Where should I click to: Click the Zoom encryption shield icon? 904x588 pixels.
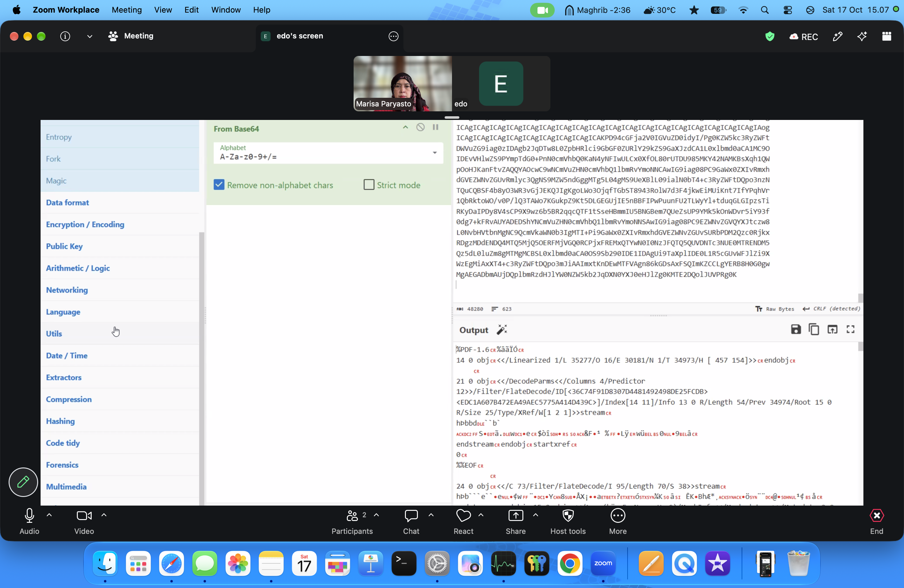[770, 37]
